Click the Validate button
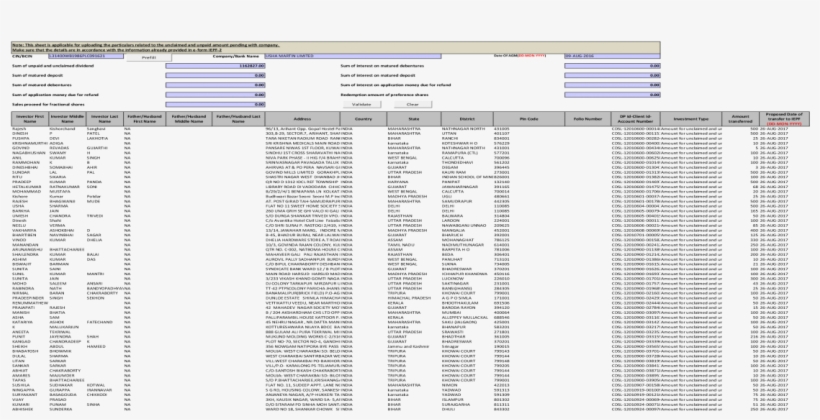 tap(361, 105)
